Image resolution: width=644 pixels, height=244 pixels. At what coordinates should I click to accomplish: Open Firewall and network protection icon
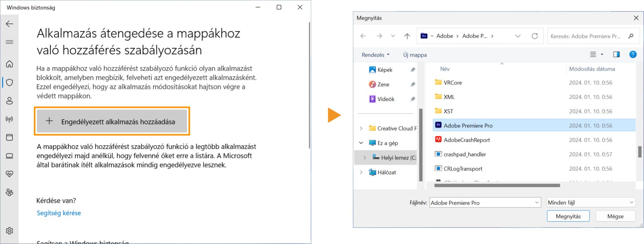(9, 119)
